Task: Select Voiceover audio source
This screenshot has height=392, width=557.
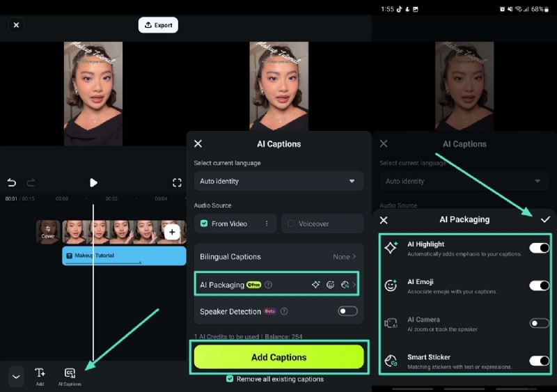Action: 322,224
